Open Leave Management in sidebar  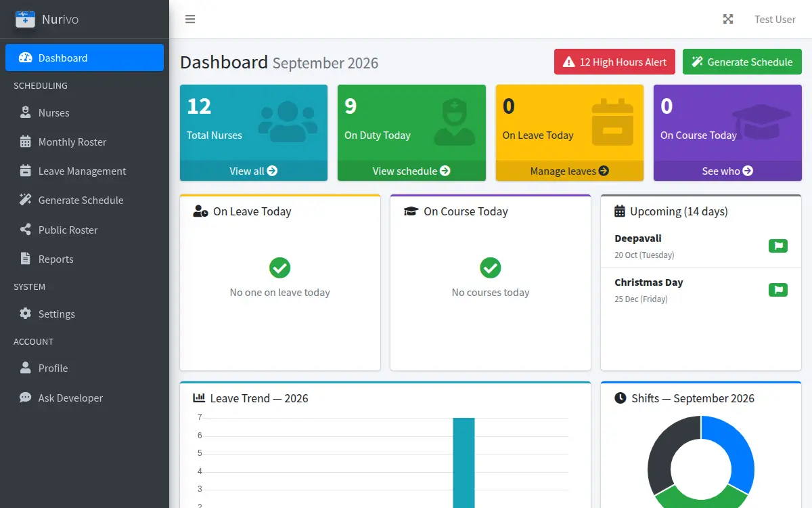click(85, 171)
